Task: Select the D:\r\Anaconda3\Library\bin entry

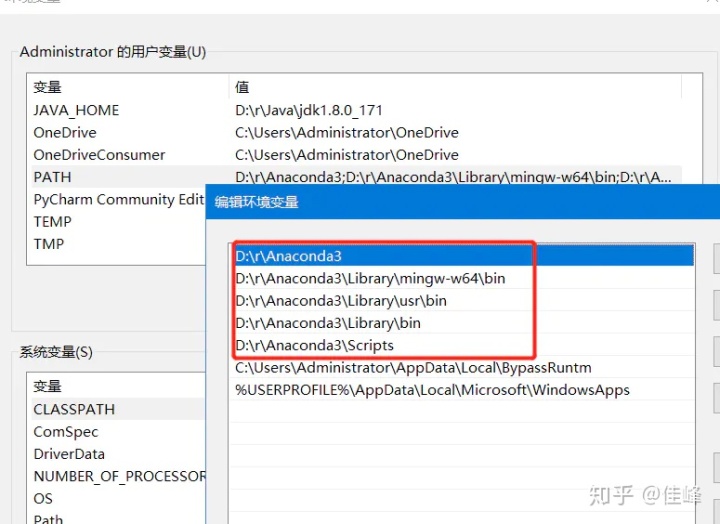Action: pyautogui.click(x=462, y=323)
